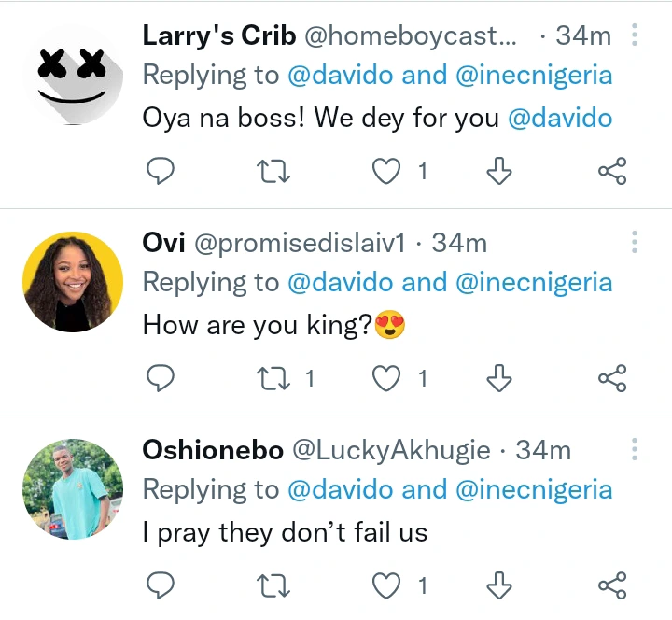672x620 pixels.
Task: Reply to Larry's Crib tweet
Action: pyautogui.click(x=161, y=171)
